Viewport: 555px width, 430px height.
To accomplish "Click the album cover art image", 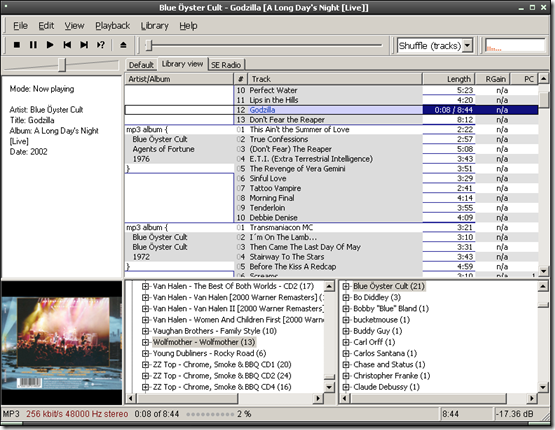I will [62, 343].
